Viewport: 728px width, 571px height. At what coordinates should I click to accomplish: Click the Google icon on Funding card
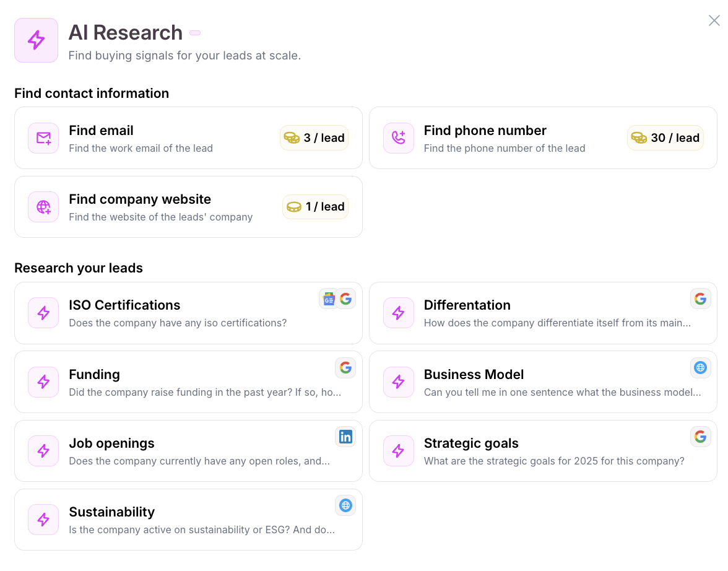(x=345, y=368)
